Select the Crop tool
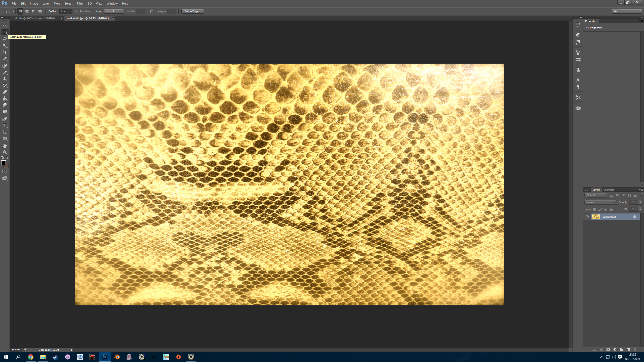Viewport: 644px width, 362px height. click(5, 52)
